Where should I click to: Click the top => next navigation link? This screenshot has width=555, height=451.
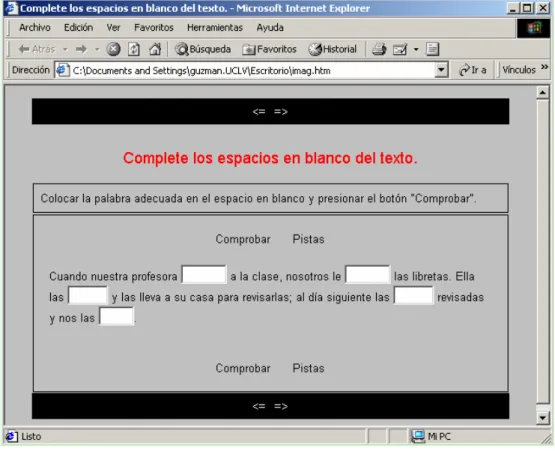[281, 112]
